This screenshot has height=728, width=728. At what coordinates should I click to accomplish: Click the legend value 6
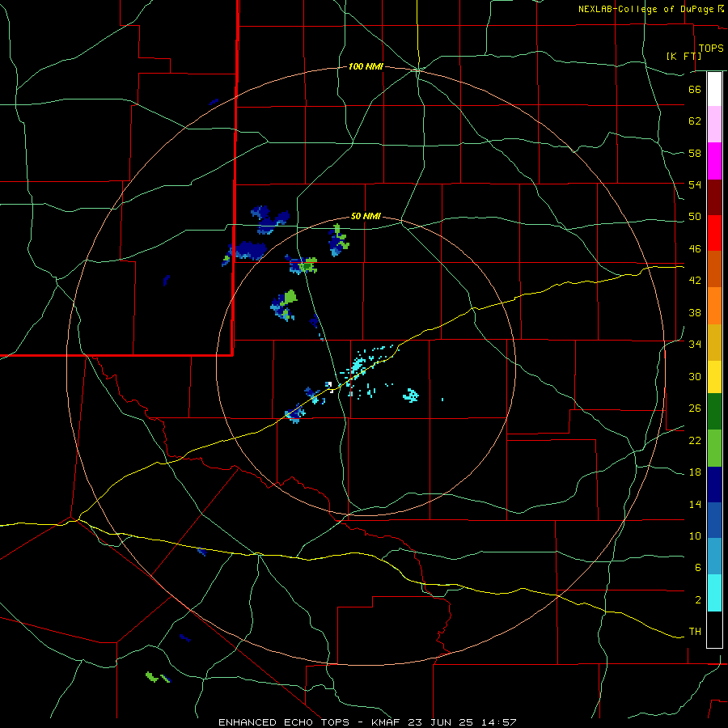tap(697, 568)
